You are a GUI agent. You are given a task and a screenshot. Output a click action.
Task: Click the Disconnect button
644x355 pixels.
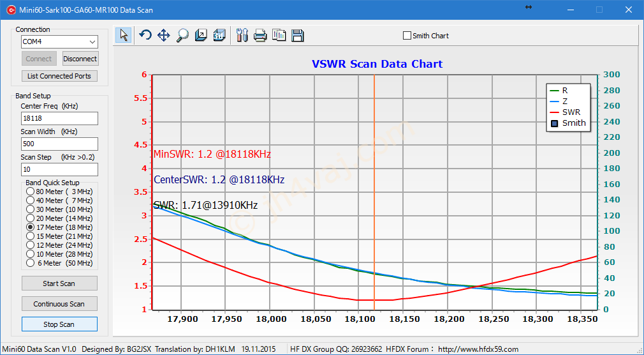pyautogui.click(x=80, y=59)
